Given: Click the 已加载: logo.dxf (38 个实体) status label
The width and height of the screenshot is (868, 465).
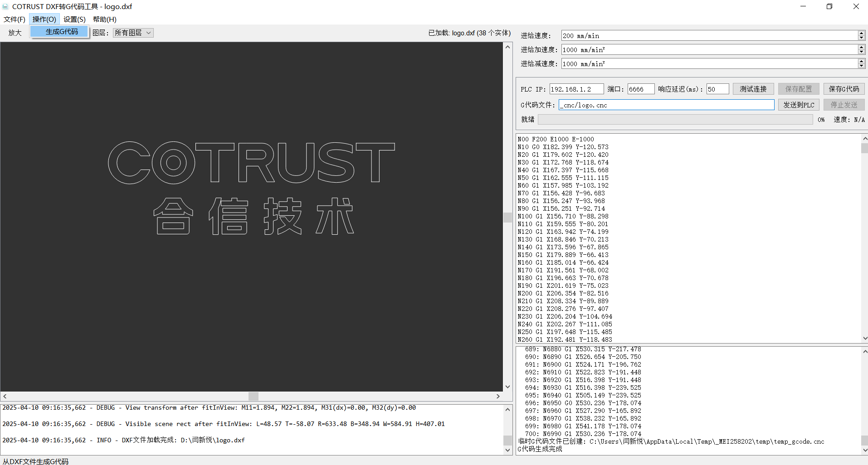Looking at the screenshot, I should tap(469, 33).
